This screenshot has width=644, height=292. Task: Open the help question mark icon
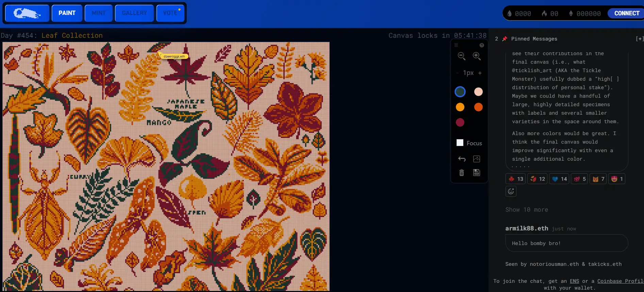point(481,45)
